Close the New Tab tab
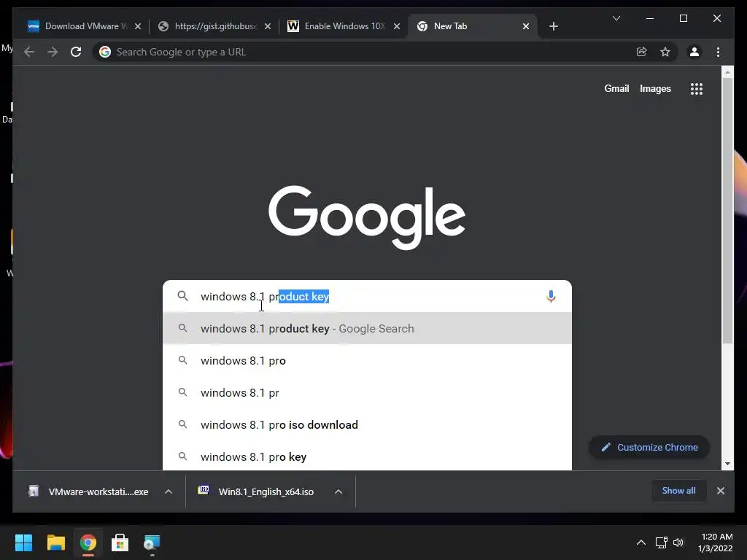This screenshot has height=560, width=747. 525,26
